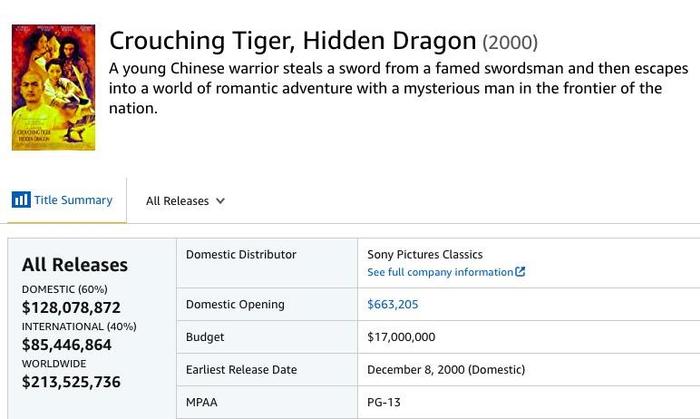Click the All Releases summary heading

[x=75, y=265]
